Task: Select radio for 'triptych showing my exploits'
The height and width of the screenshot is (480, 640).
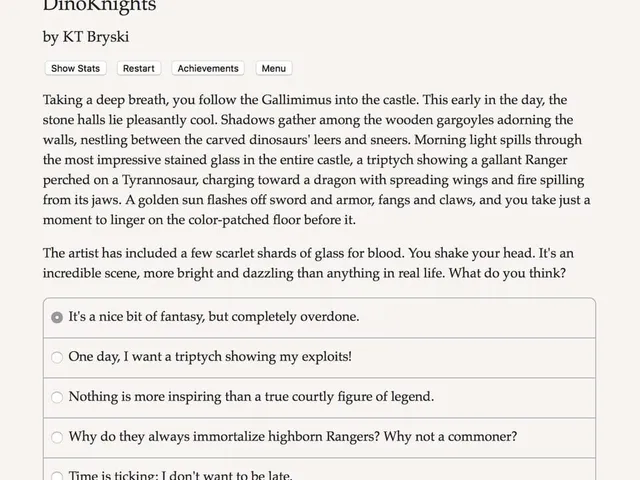Action: pos(57,357)
